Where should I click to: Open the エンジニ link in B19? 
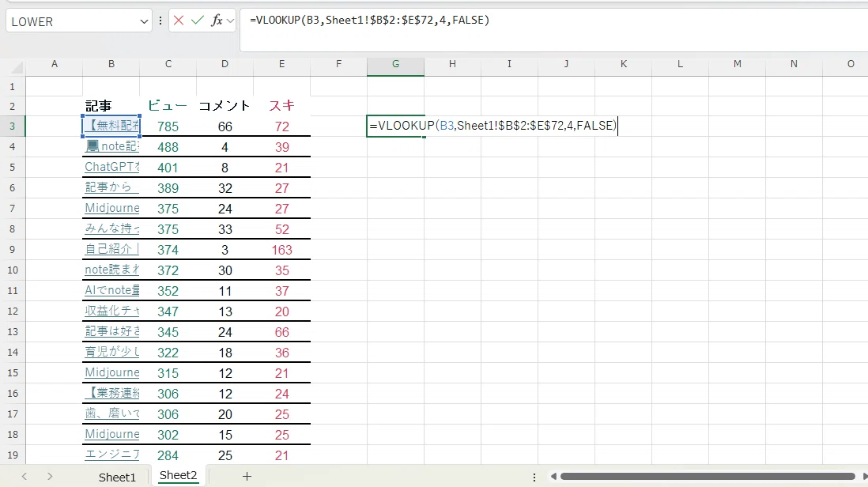click(112, 455)
